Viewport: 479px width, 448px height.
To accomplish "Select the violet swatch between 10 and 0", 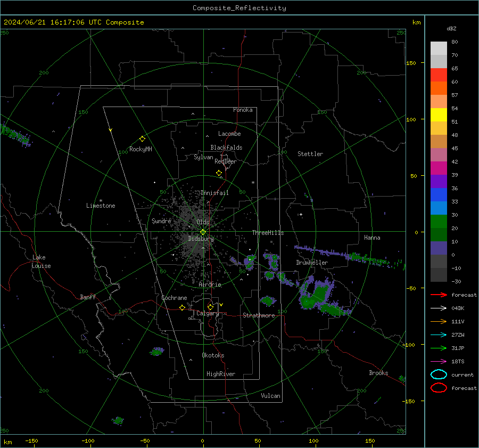I will click(439, 248).
